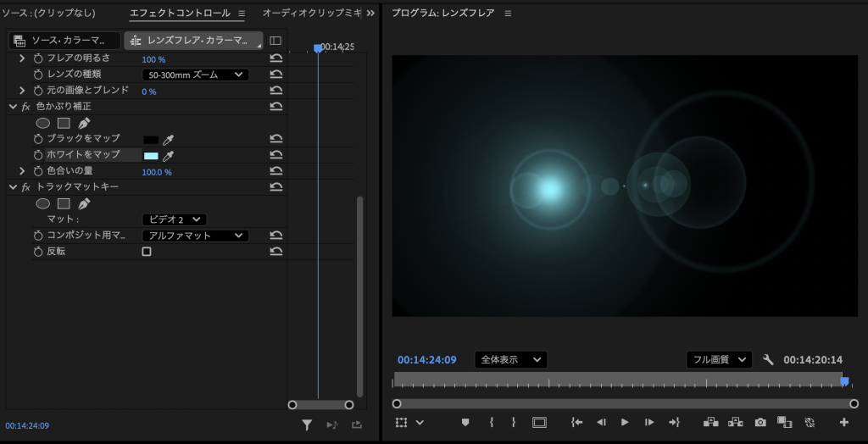The width and height of the screenshot is (868, 444).
Task: Open the マット ビデオ 2 dropdown
Action: [x=174, y=219]
